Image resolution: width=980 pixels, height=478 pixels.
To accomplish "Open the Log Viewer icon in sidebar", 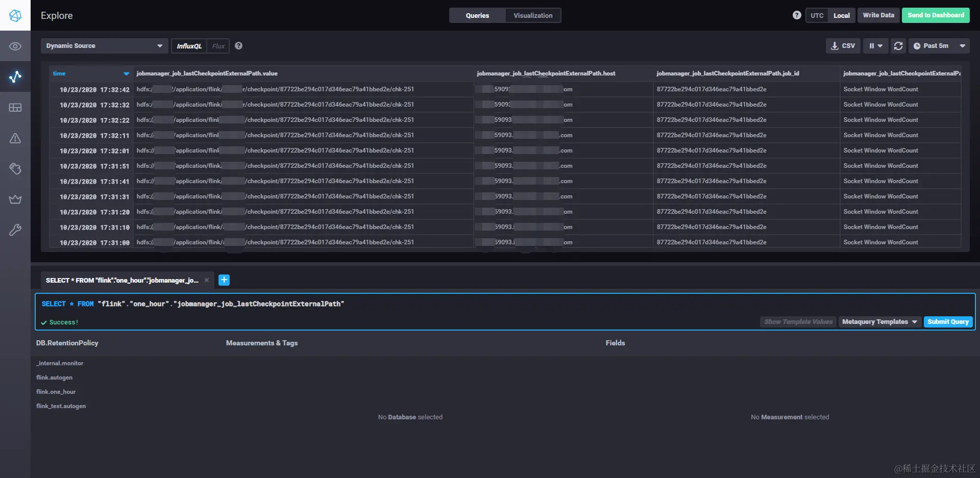I will pos(15,169).
